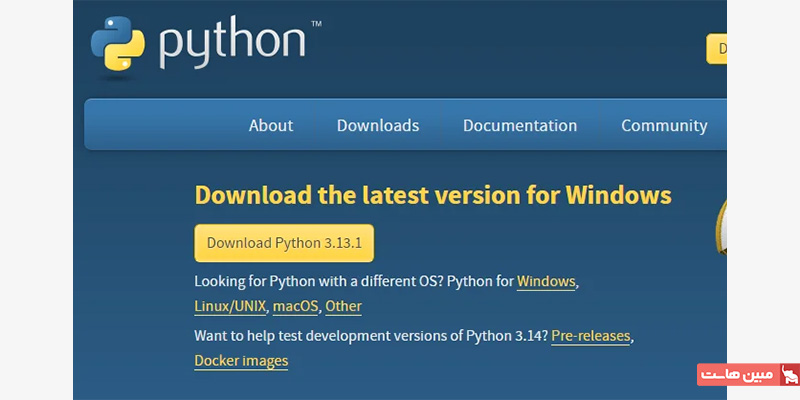Open the Downloads menu
Screen dimensions: 800x400
(378, 126)
